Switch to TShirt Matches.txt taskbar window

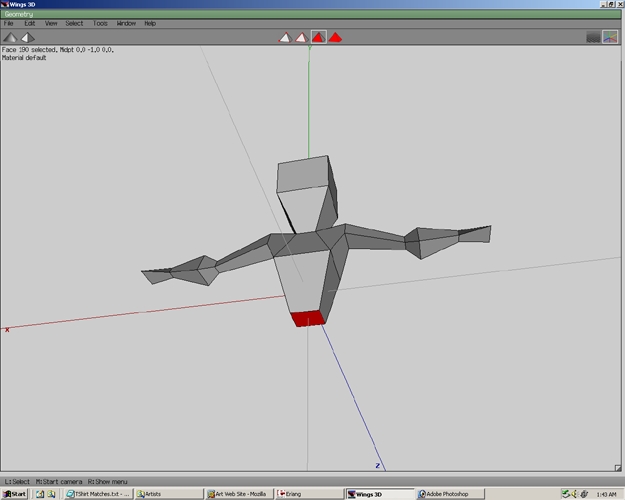(x=98, y=494)
